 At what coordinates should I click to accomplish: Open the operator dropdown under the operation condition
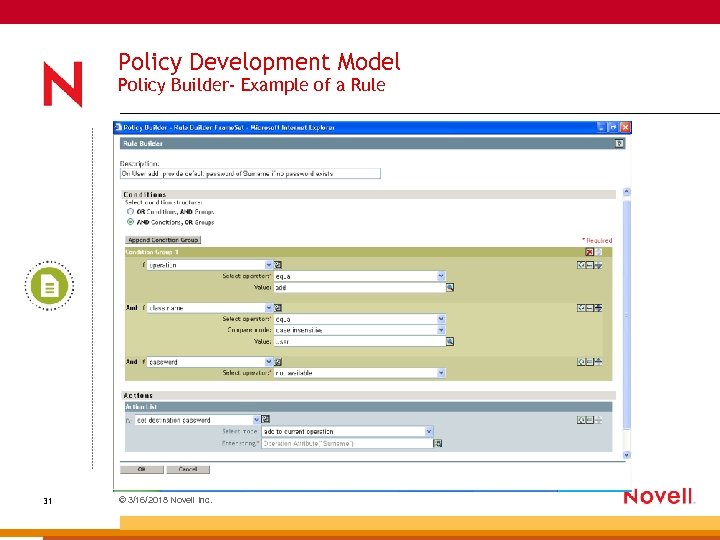pos(441,276)
